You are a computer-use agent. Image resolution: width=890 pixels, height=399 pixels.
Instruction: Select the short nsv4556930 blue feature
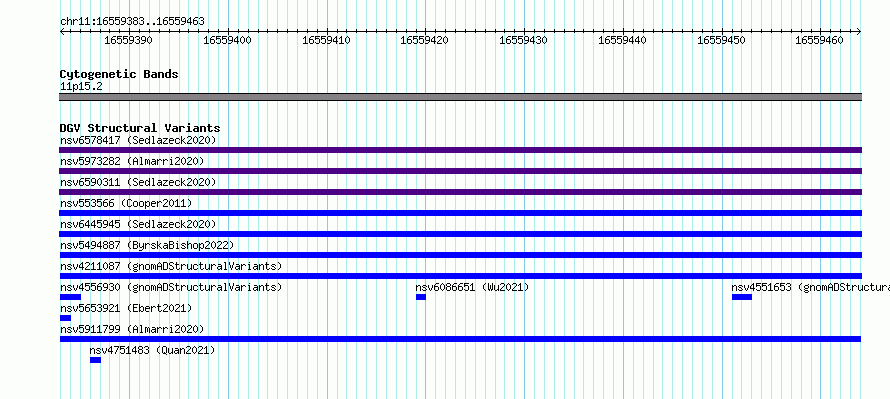(70, 297)
